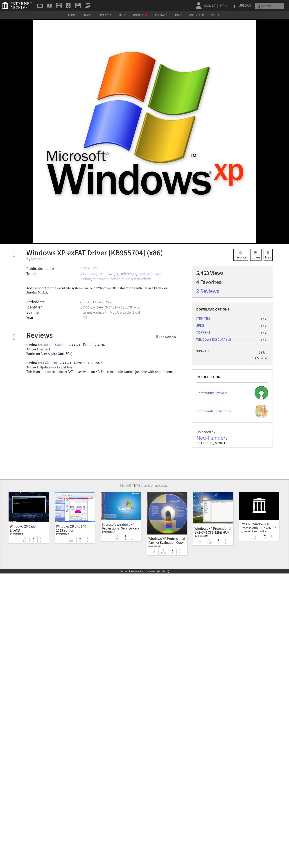The width and height of the screenshot is (289, 868).
Task: Open the Share button
Action: click(256, 255)
